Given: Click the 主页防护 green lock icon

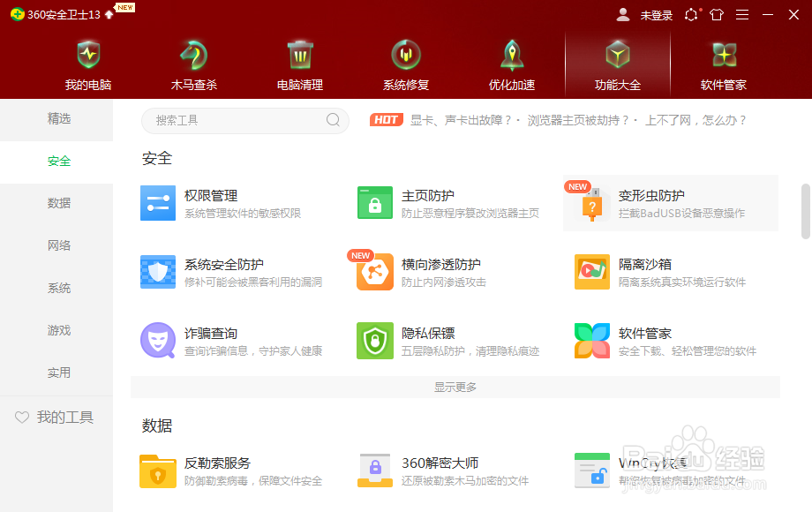Looking at the screenshot, I should click(x=374, y=203).
